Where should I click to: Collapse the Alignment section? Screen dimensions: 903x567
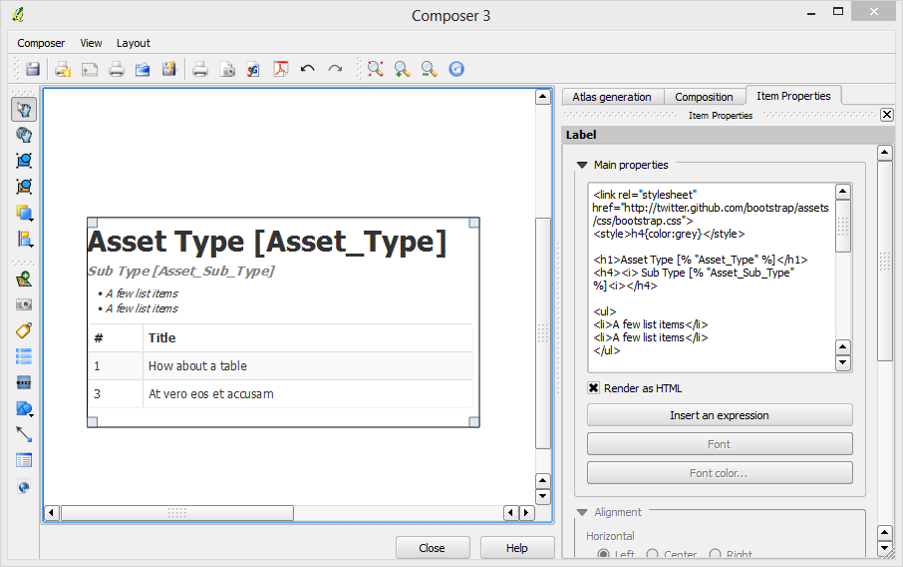point(581,512)
